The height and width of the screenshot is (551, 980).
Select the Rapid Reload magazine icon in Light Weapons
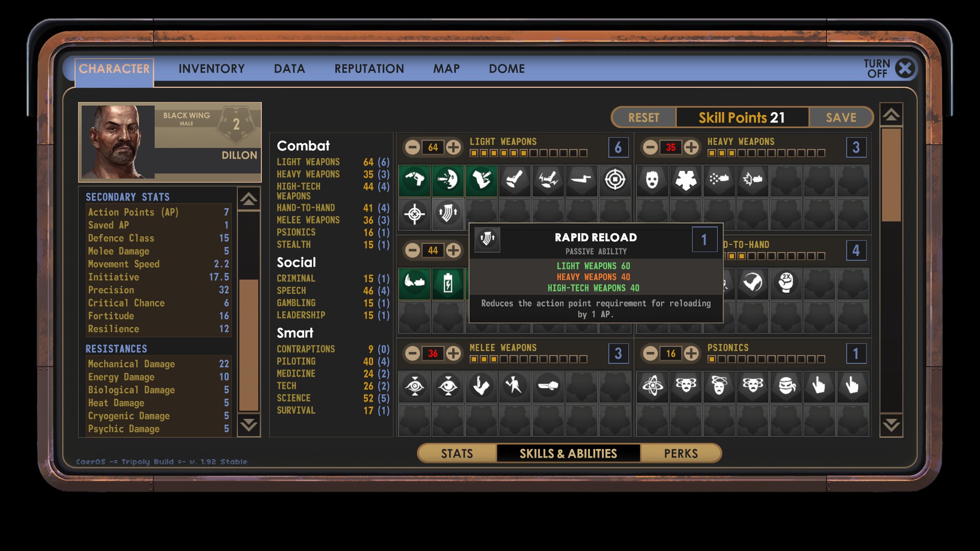coord(448,214)
